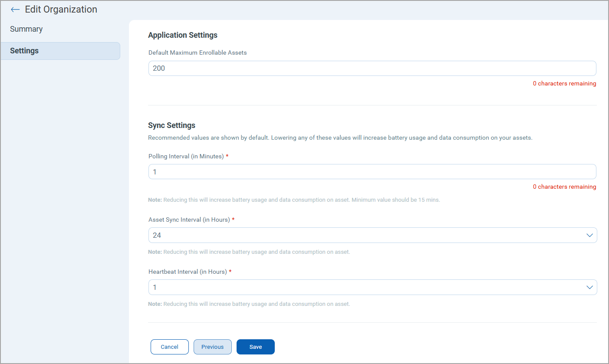Click the Sync Settings heading
This screenshot has width=609, height=364.
click(172, 125)
